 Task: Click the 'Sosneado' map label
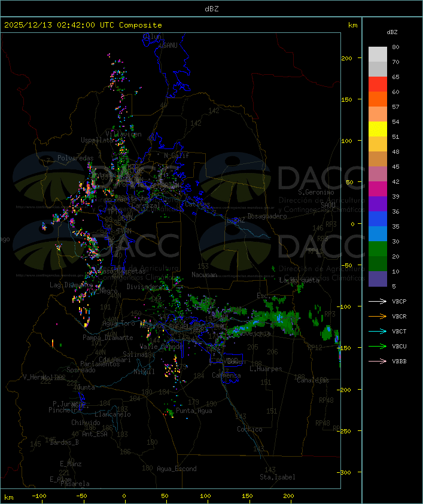click(81, 370)
